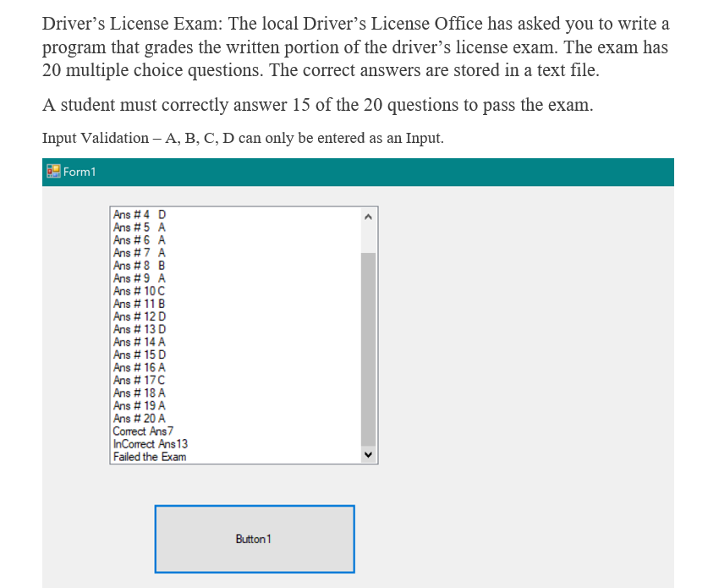The width and height of the screenshot is (719, 588).
Task: Click the scrollbar up arrow
Action: [369, 215]
